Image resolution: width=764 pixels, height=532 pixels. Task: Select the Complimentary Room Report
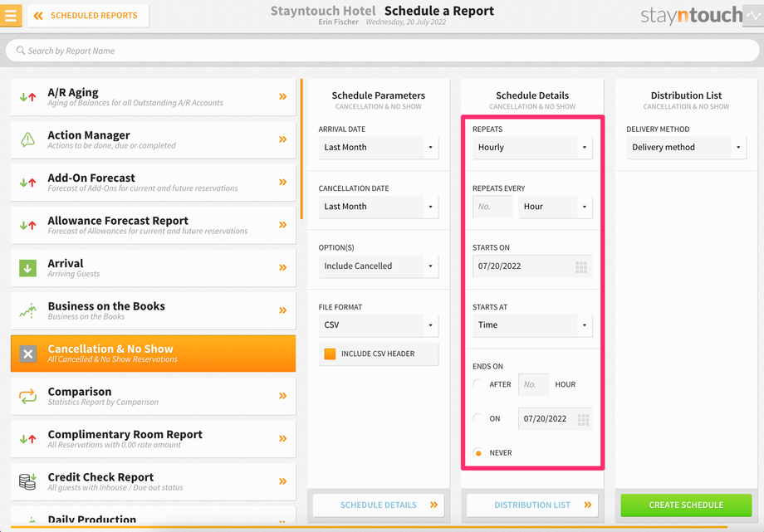pyautogui.click(x=153, y=439)
